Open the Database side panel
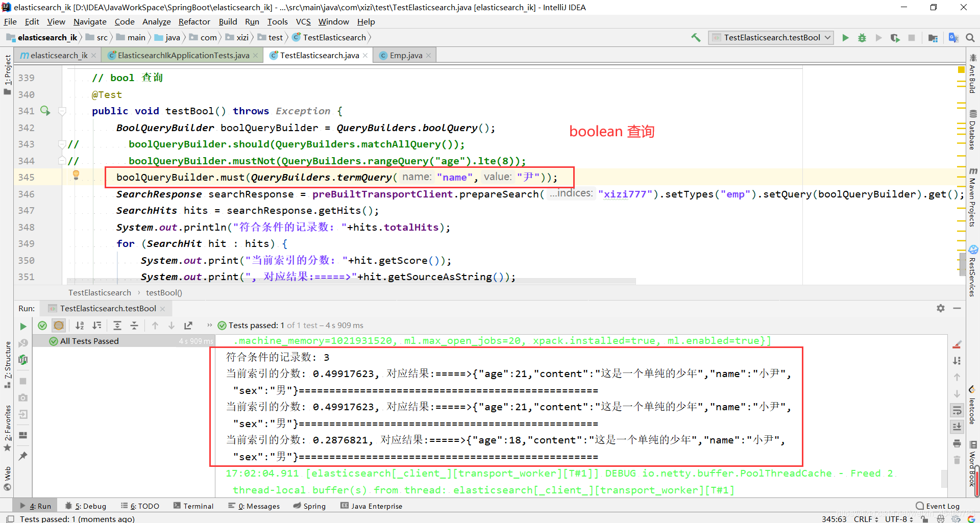Viewport: 980px width, 523px height. point(973,130)
